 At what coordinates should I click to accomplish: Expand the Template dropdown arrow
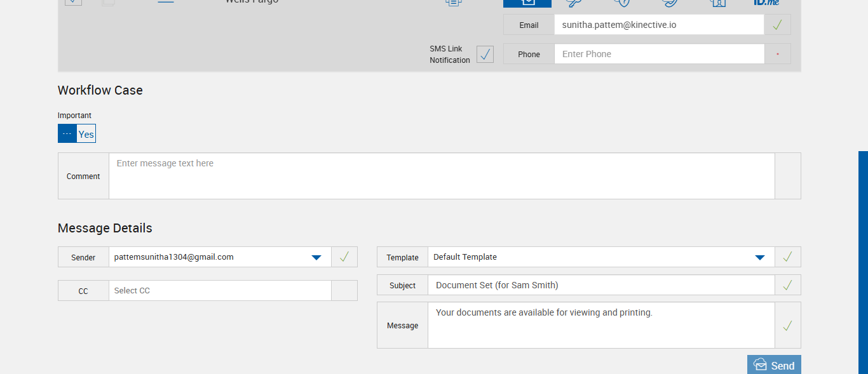pos(759,257)
